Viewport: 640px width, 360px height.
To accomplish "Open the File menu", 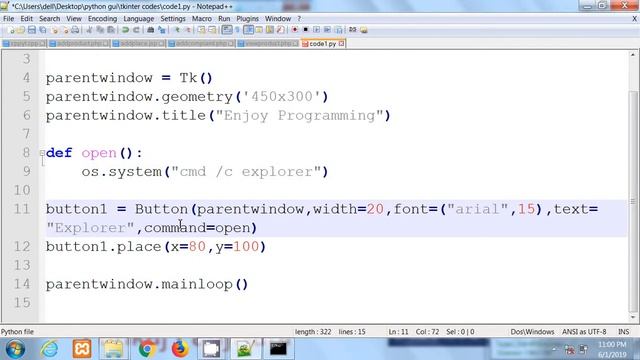I will (x=8, y=19).
